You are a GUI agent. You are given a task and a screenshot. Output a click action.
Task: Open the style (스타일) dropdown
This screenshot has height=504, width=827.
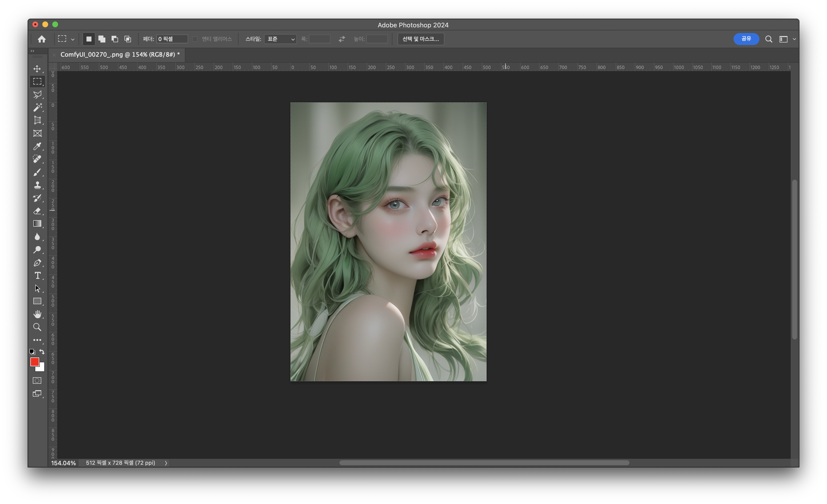[x=280, y=39]
